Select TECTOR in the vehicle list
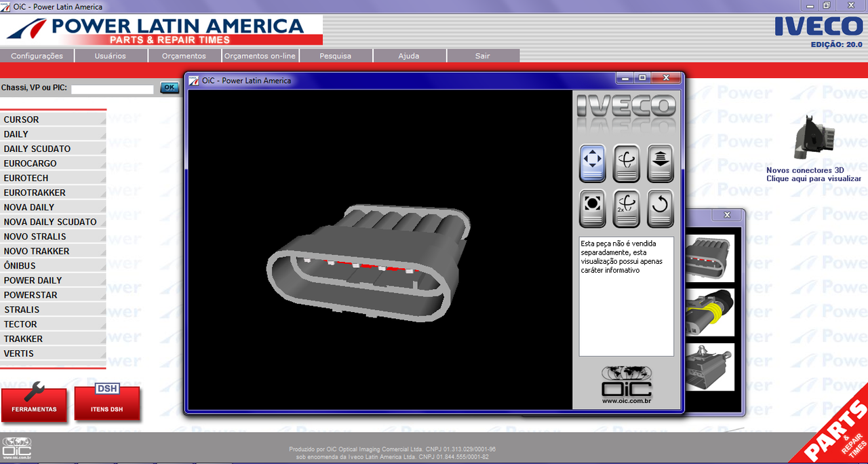The width and height of the screenshot is (868, 464). pyautogui.click(x=54, y=324)
